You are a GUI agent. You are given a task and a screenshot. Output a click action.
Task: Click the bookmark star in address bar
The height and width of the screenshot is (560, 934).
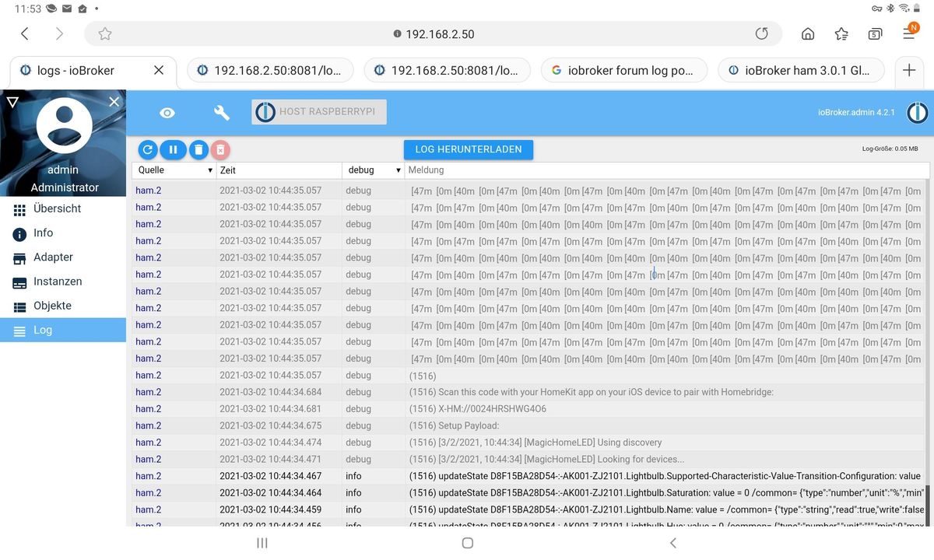pyautogui.click(x=105, y=33)
